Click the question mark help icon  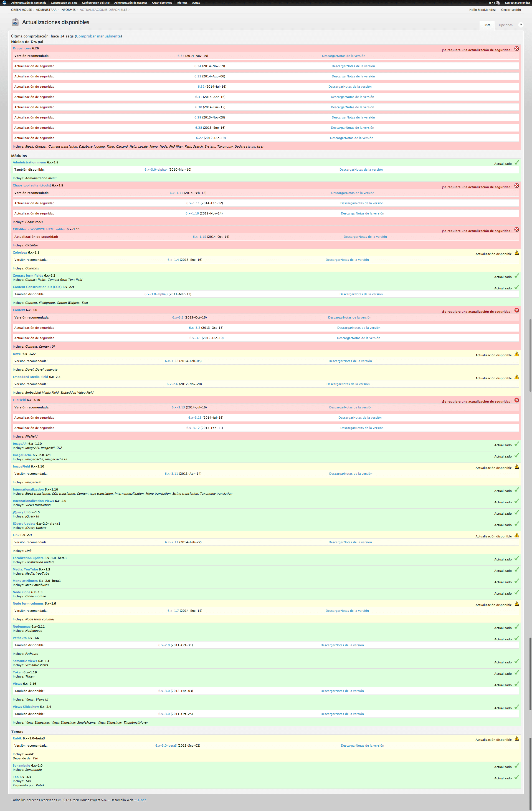tap(520, 25)
